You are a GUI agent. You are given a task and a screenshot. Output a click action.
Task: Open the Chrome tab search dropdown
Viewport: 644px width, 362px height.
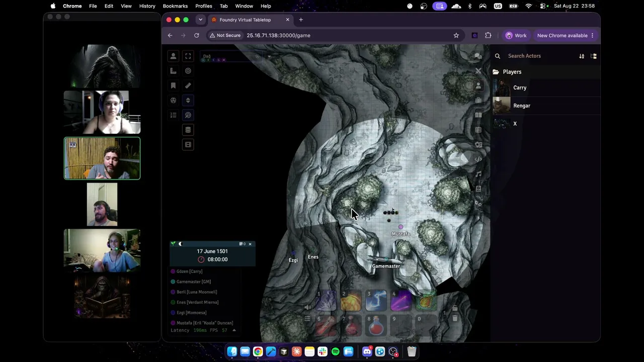point(200,20)
